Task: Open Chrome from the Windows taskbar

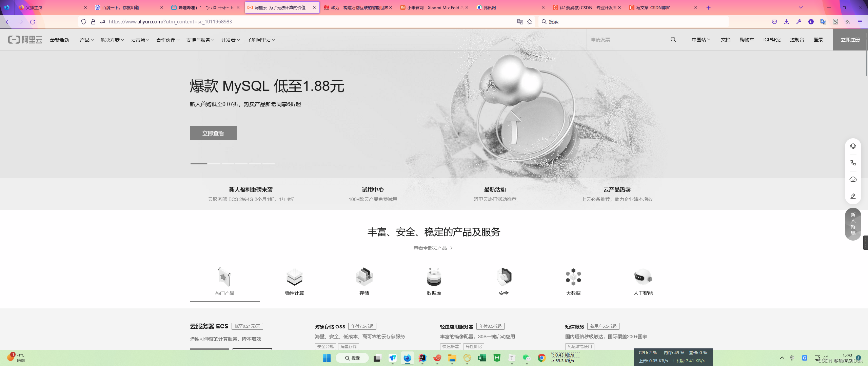Action: [541, 358]
